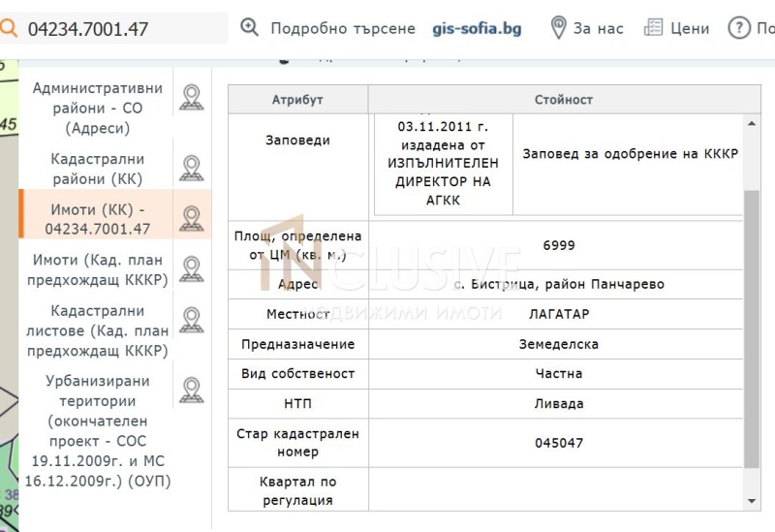Click the Стойност column header
Viewport: 775px width, 532px height.
coord(564,100)
